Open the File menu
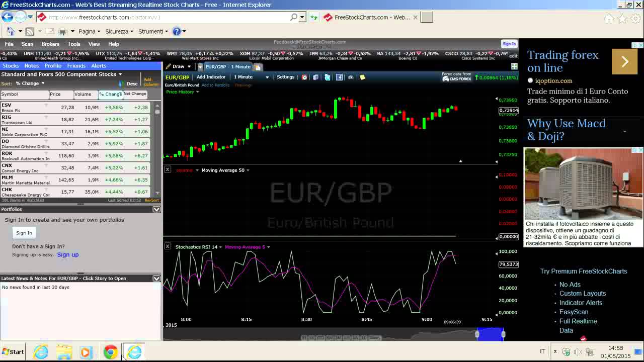The width and height of the screenshot is (644, 362). [9, 44]
